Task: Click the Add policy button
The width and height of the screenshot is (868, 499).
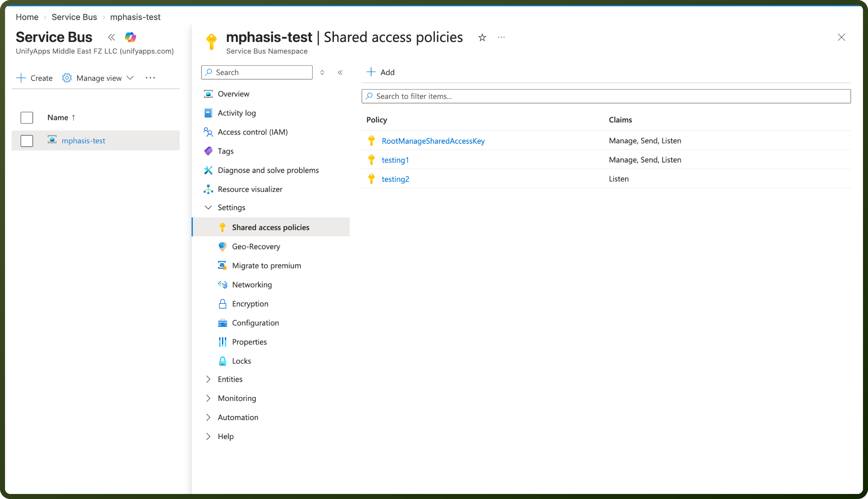Action: pyautogui.click(x=380, y=72)
